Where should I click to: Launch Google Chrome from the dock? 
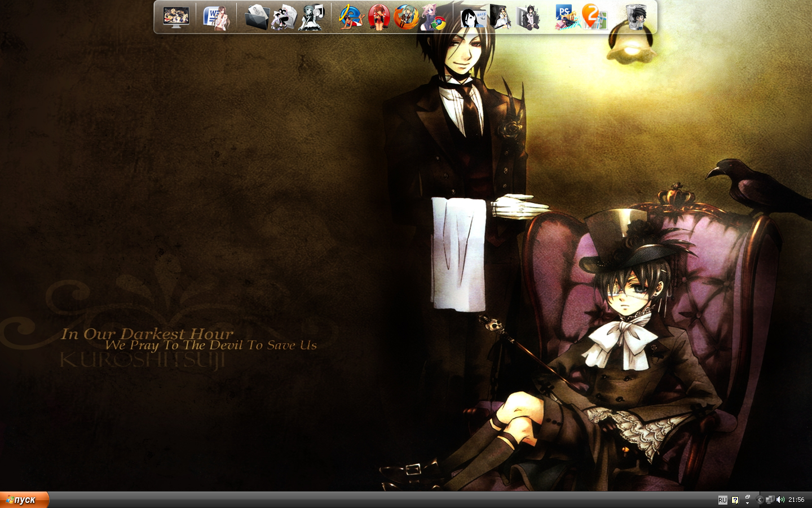click(x=434, y=17)
